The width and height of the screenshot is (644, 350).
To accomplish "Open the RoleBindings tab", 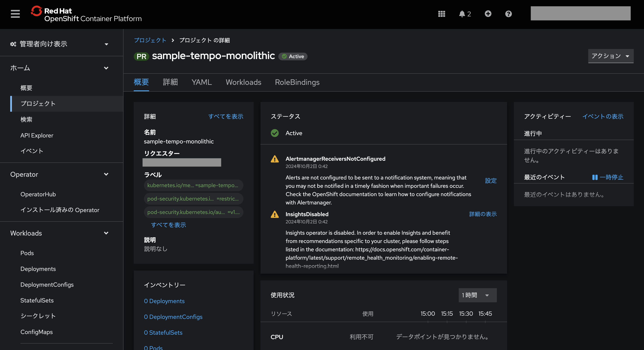I will point(297,82).
